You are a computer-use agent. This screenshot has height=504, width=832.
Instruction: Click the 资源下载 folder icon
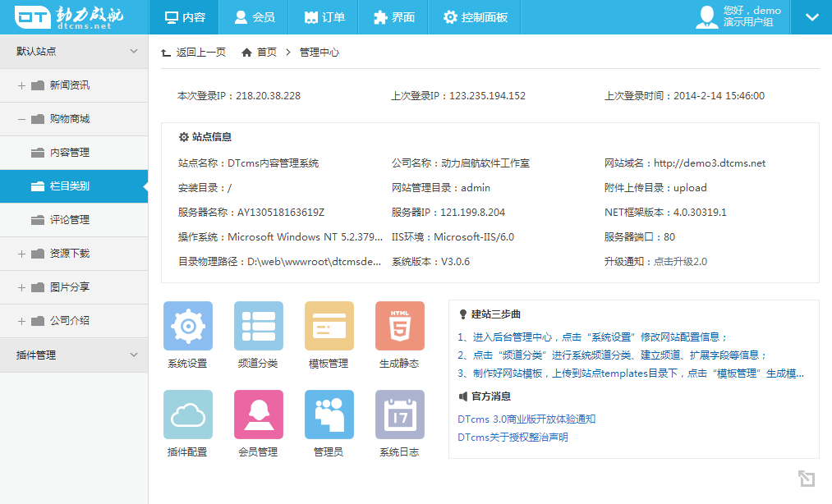click(38, 254)
